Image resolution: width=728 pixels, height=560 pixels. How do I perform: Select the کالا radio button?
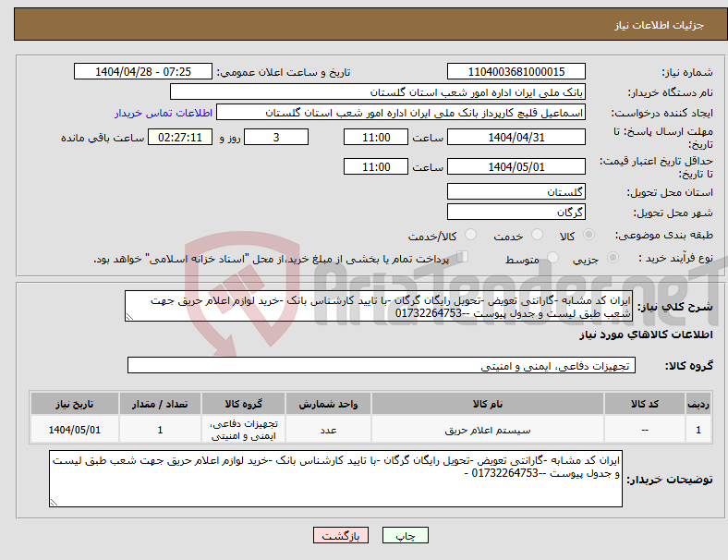click(x=588, y=235)
